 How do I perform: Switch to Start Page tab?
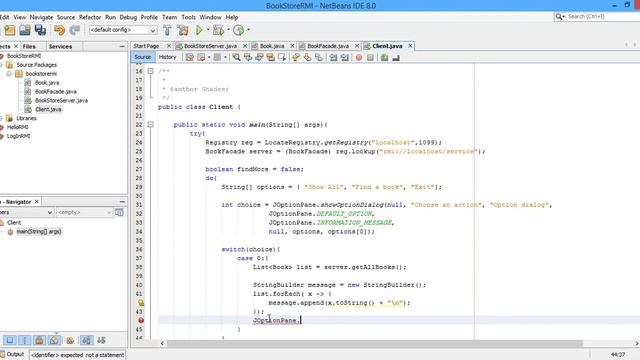pyautogui.click(x=146, y=46)
